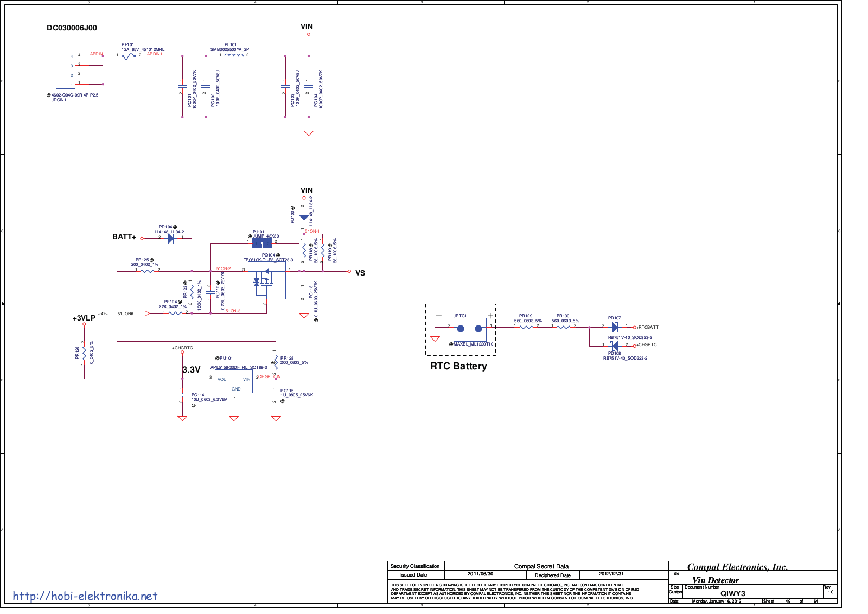This screenshot has height=614, width=868.
Task: Select the PC114 capacitor symbol
Action: (x=182, y=395)
